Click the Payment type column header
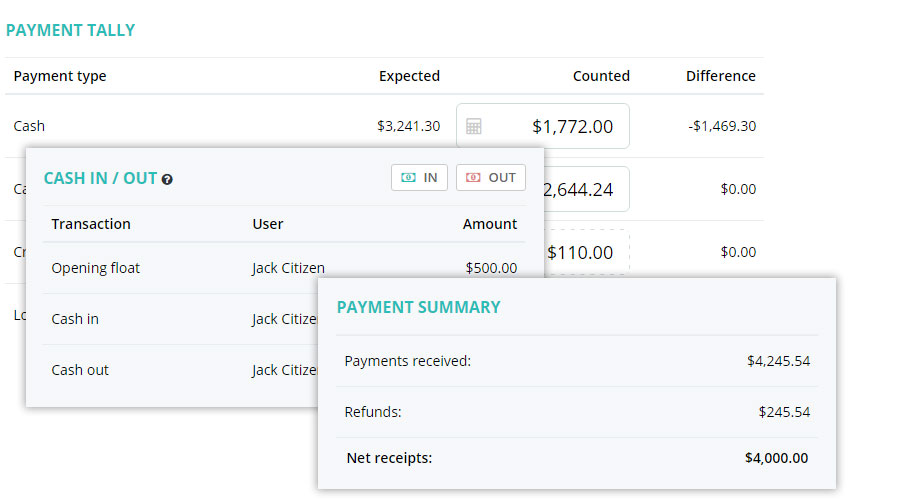 tap(60, 76)
